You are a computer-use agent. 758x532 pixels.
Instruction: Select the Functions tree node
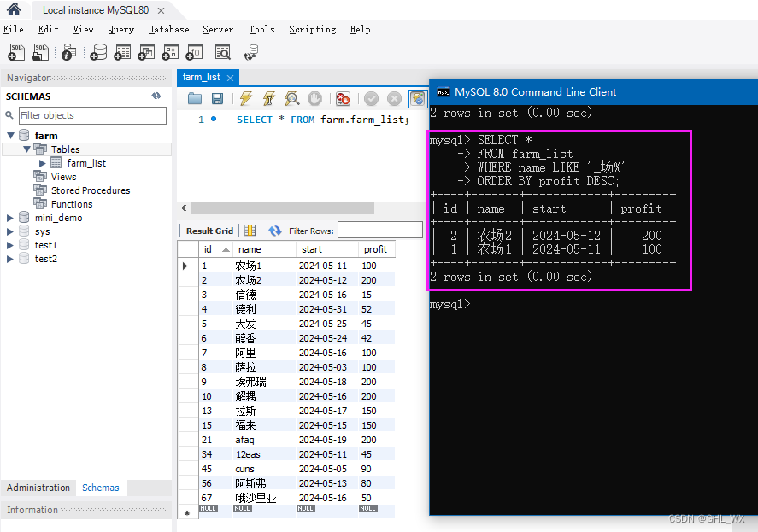click(72, 204)
